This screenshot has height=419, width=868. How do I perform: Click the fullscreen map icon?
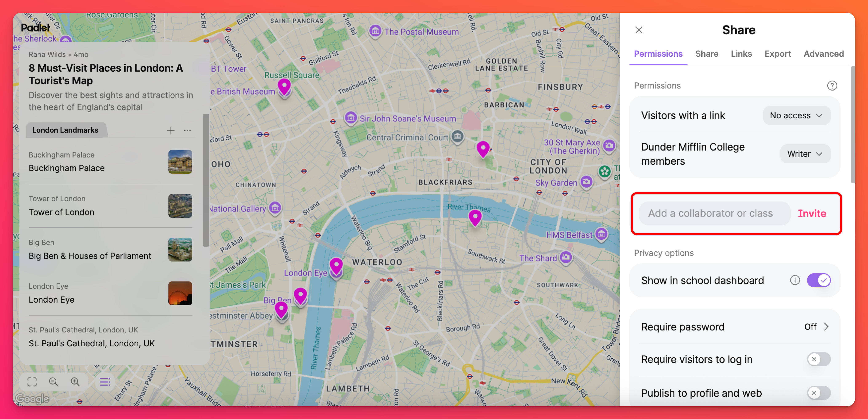32,382
